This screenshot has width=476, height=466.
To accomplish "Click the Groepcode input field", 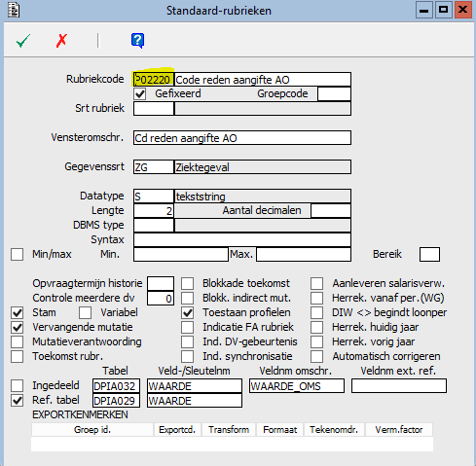I will pyautogui.click(x=334, y=94).
